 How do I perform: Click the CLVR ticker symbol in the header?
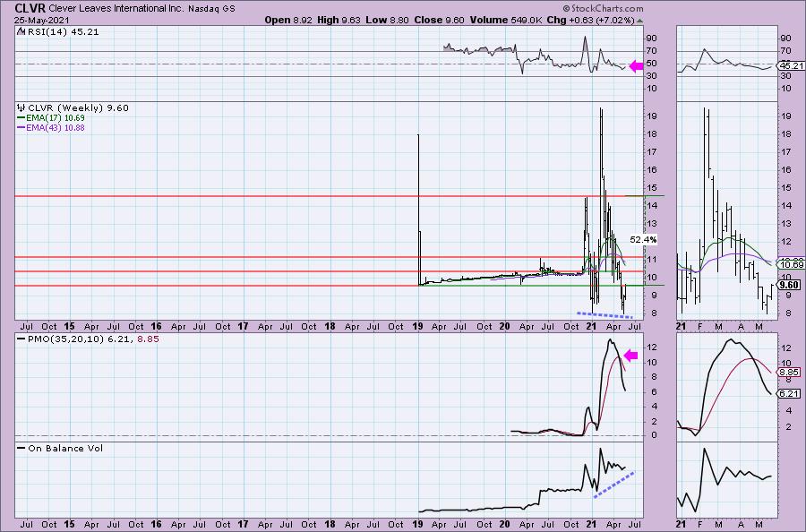click(x=30, y=8)
